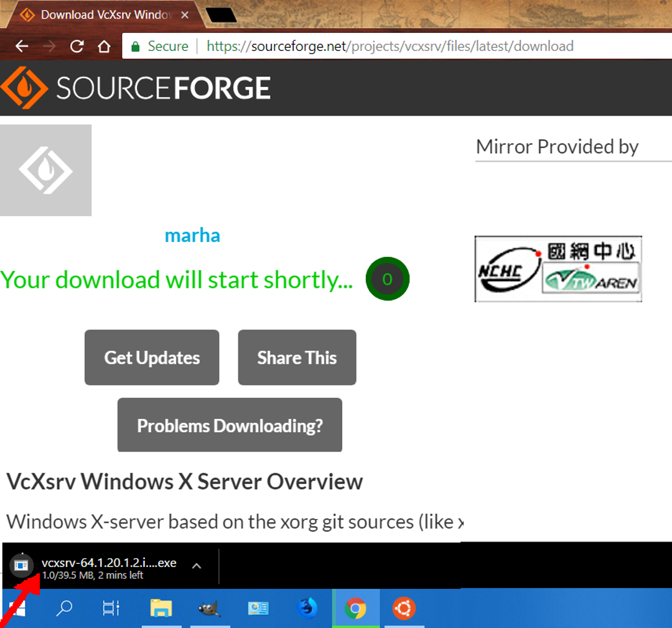The width and height of the screenshot is (672, 628).
Task: Open the browser home page icon
Action: tap(104, 46)
